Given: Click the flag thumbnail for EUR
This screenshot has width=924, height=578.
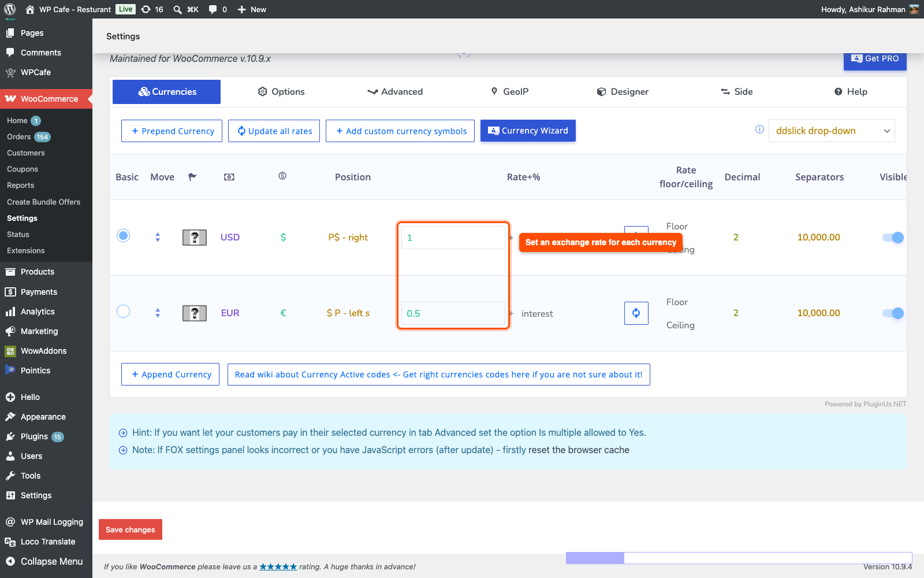Looking at the screenshot, I should (x=195, y=313).
